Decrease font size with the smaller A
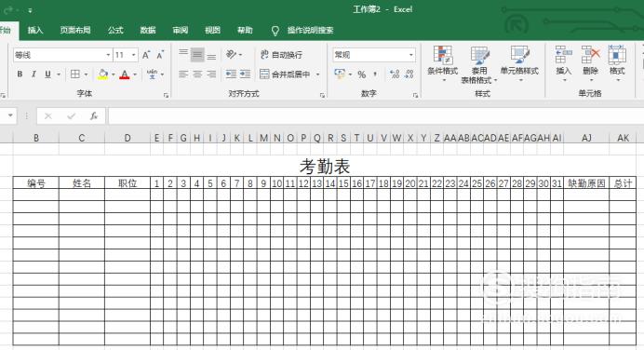The image size is (644, 350). click(160, 55)
